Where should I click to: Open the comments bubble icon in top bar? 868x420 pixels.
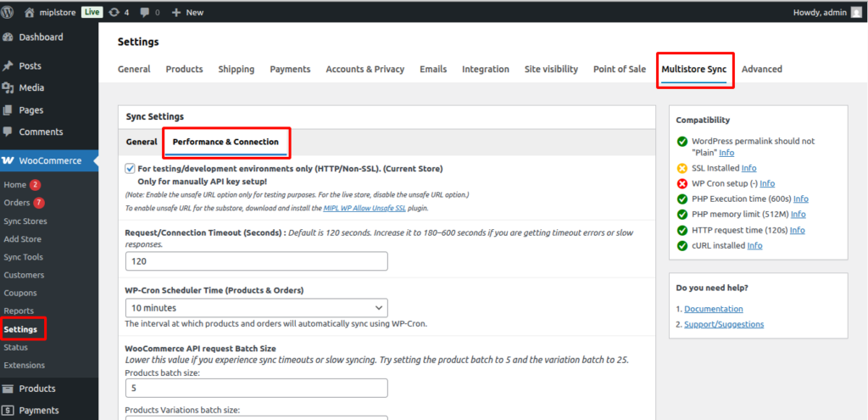pos(145,13)
